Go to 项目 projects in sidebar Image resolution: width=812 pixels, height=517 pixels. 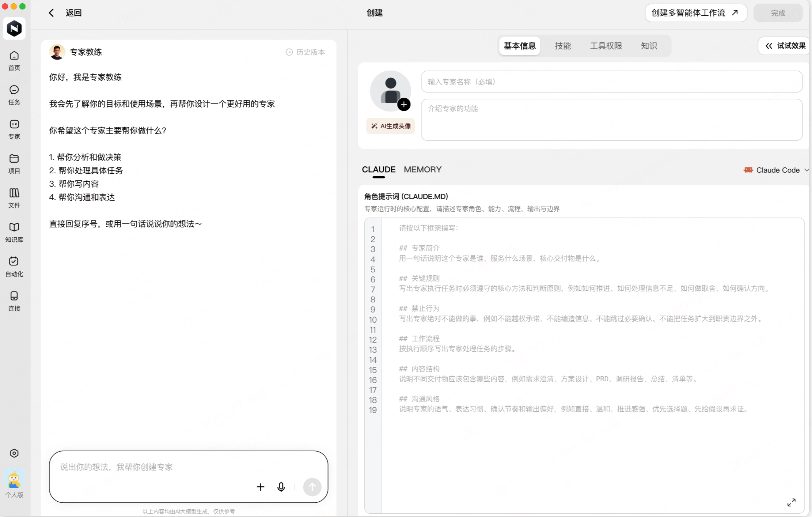14,164
